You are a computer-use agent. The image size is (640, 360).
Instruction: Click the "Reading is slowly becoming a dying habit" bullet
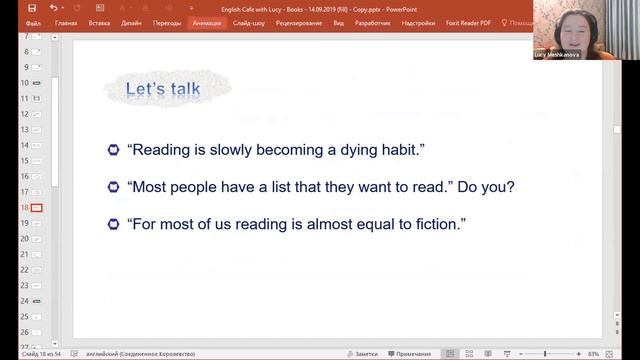(276, 150)
